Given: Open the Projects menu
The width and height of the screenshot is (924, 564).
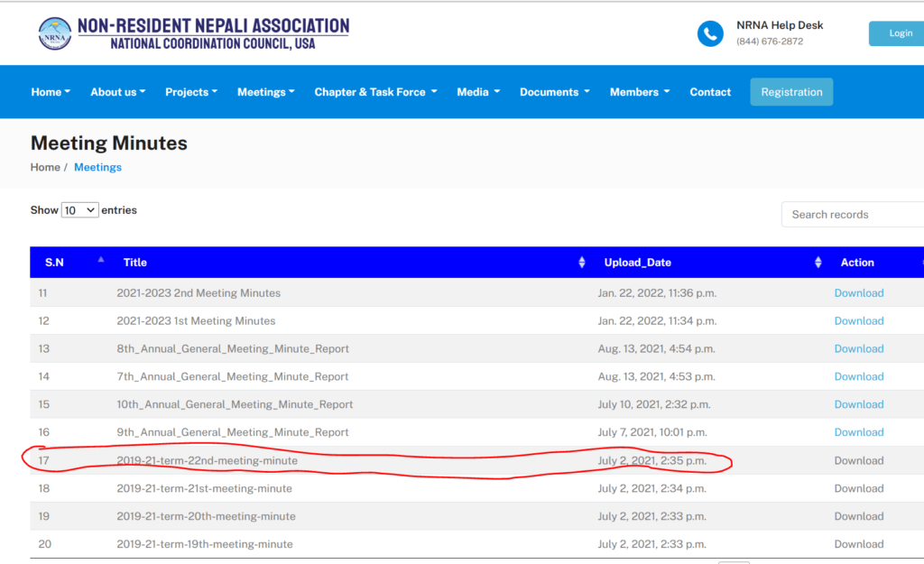Looking at the screenshot, I should pos(190,92).
